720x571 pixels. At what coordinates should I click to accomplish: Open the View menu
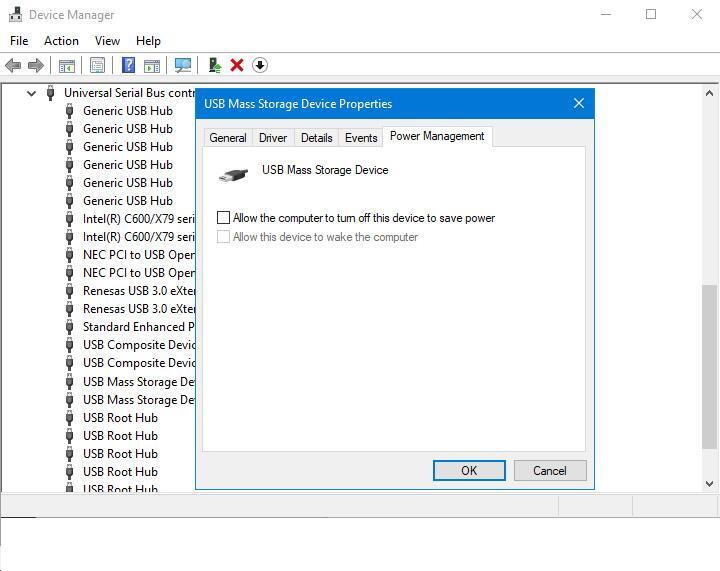[107, 41]
